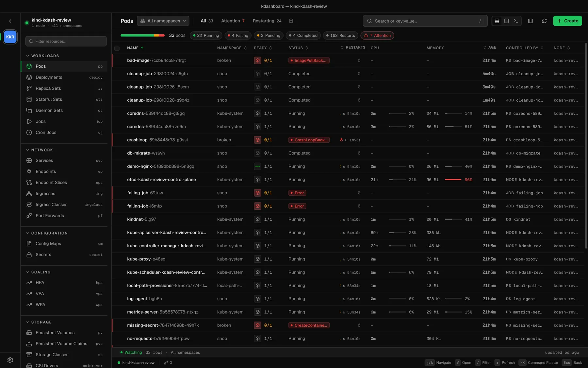The width and height of the screenshot is (588, 368).
Task: Open Secrets in the sidebar
Action: coord(64,255)
